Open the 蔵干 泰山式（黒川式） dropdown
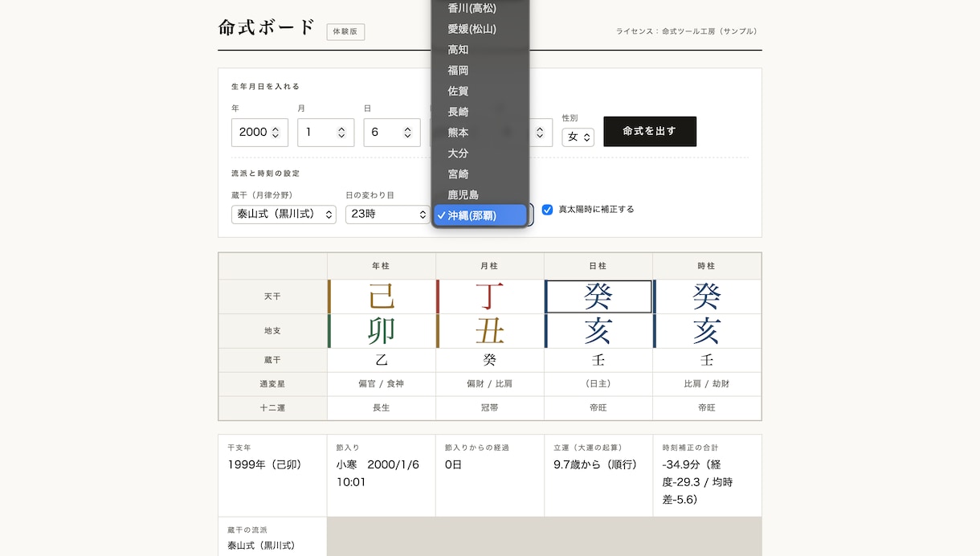 284,214
